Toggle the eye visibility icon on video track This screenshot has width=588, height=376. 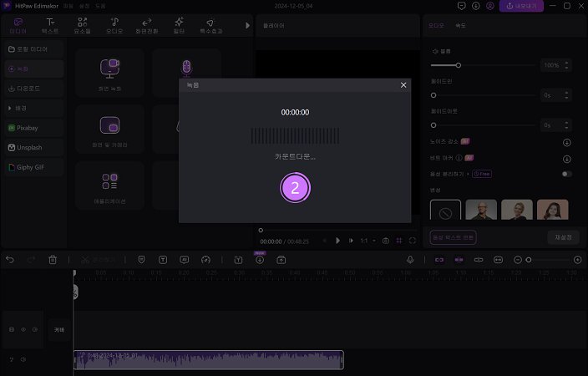point(23,330)
